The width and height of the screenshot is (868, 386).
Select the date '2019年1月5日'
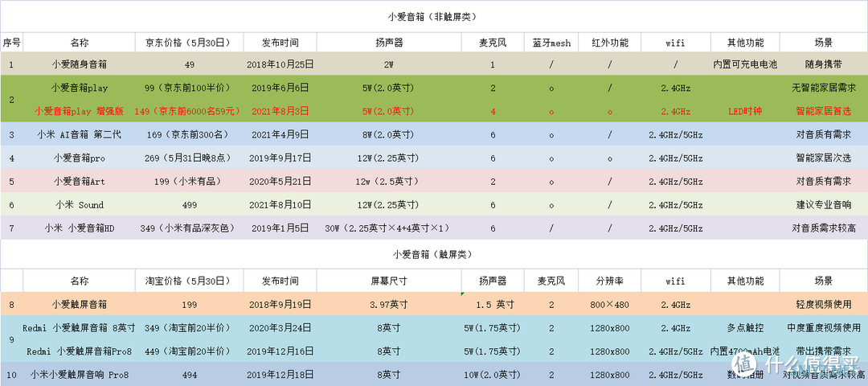tap(280, 228)
